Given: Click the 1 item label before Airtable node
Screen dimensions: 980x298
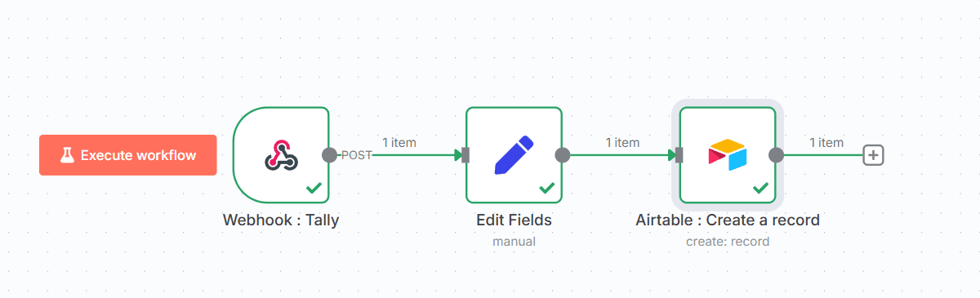Looking at the screenshot, I should pos(622,142).
